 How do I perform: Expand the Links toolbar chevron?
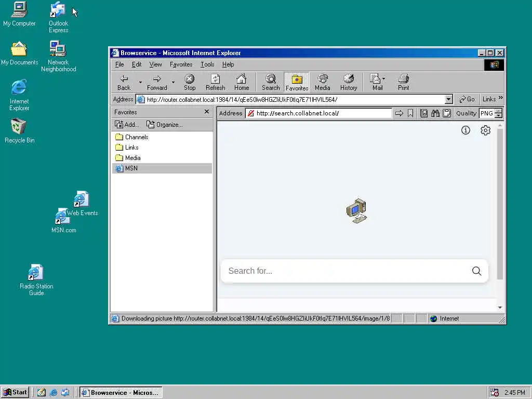500,98
